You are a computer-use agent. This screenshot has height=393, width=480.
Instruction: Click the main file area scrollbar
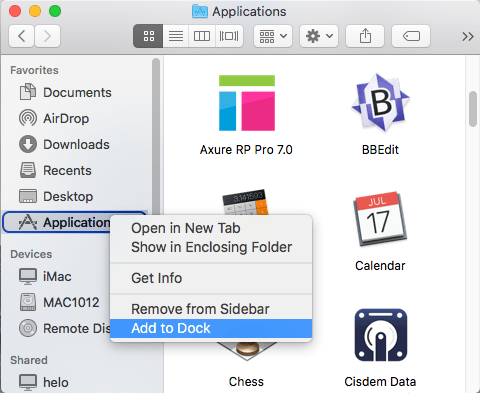click(x=473, y=109)
